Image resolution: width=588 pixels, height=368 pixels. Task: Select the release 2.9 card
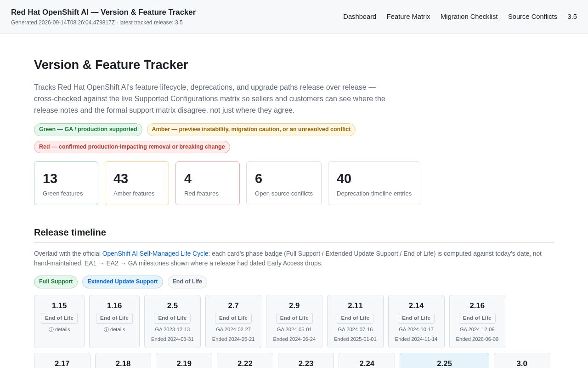[294, 322]
